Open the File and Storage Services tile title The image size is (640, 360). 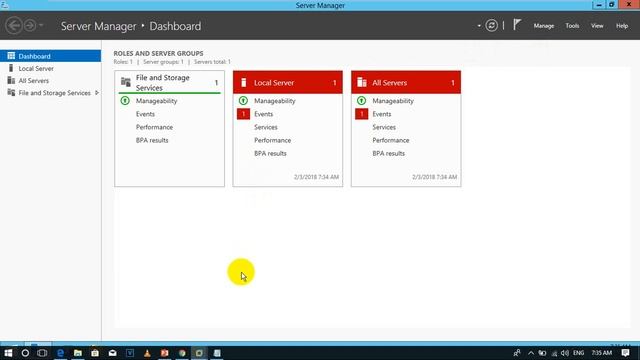(162, 82)
